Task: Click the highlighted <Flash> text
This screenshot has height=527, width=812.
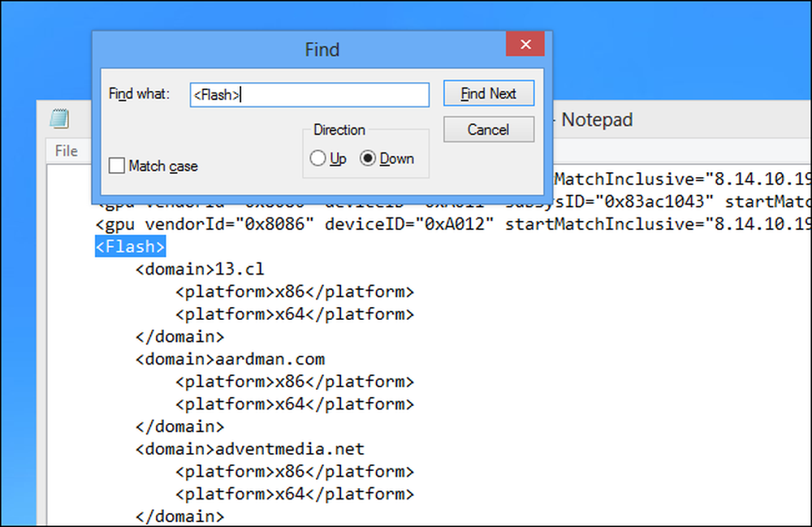Action: [131, 246]
